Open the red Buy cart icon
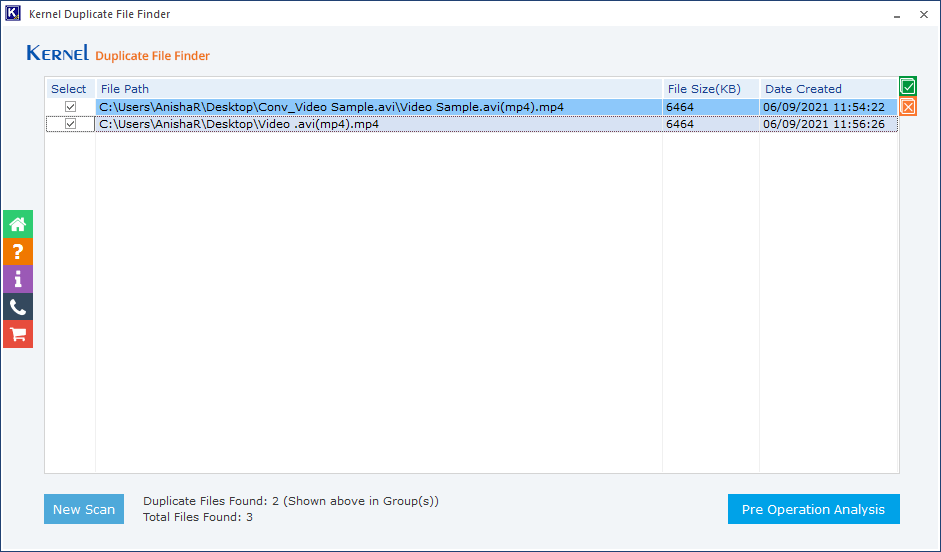The image size is (941, 552). coord(18,334)
